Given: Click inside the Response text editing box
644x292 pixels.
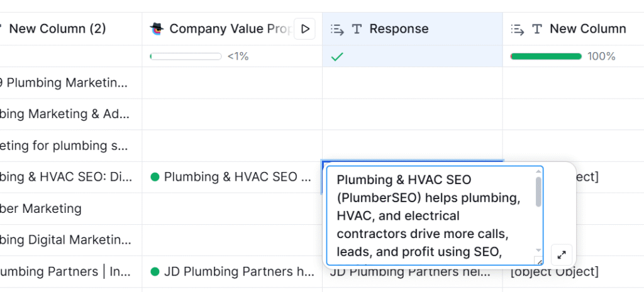Looking at the screenshot, I should pyautogui.click(x=431, y=215).
